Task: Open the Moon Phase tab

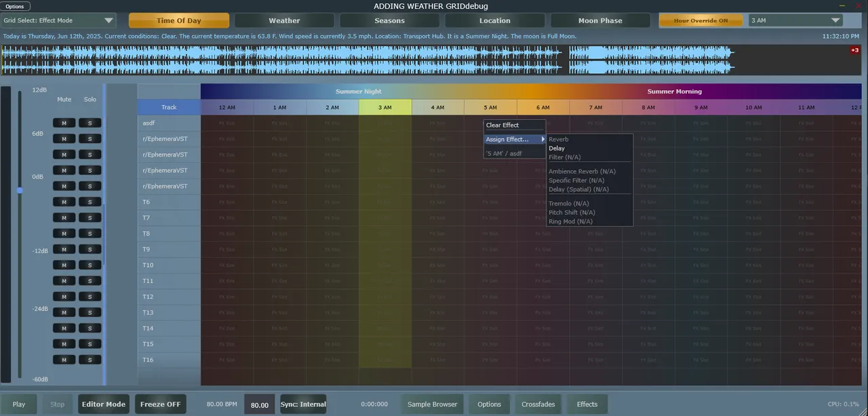Action: pyautogui.click(x=599, y=20)
